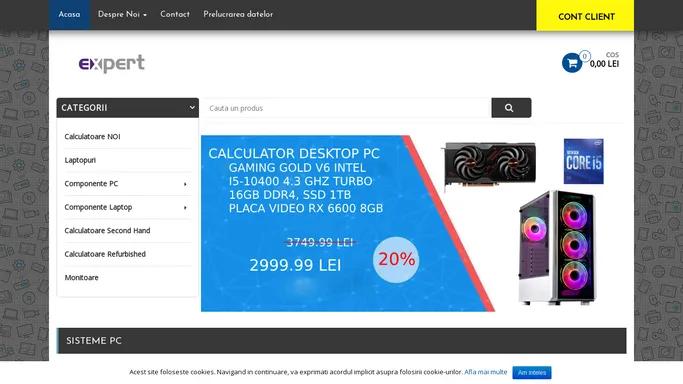Click the search magnifier button
The height and width of the screenshot is (384, 683).
[x=511, y=108]
